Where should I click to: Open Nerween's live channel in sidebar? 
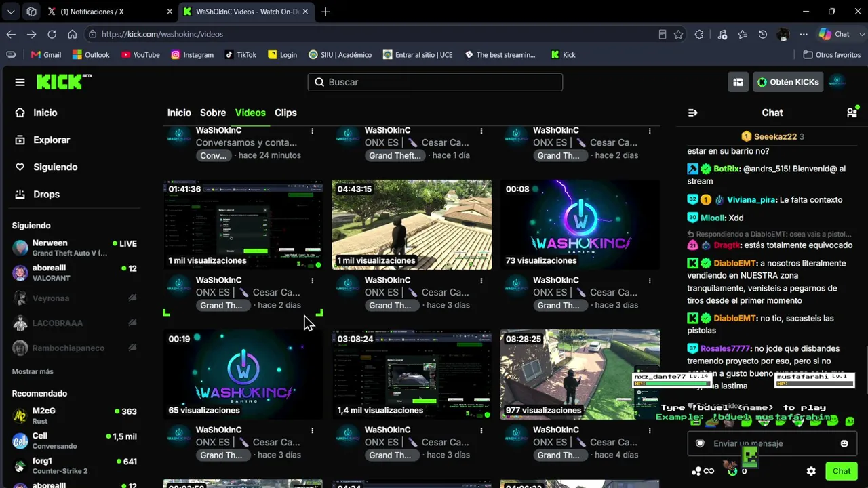tap(75, 248)
